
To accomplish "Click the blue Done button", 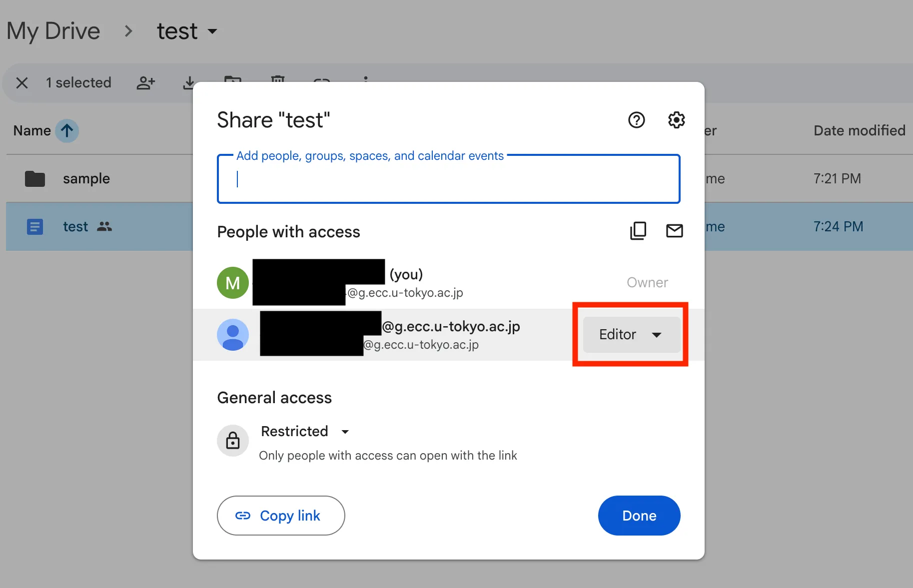I will (639, 516).
